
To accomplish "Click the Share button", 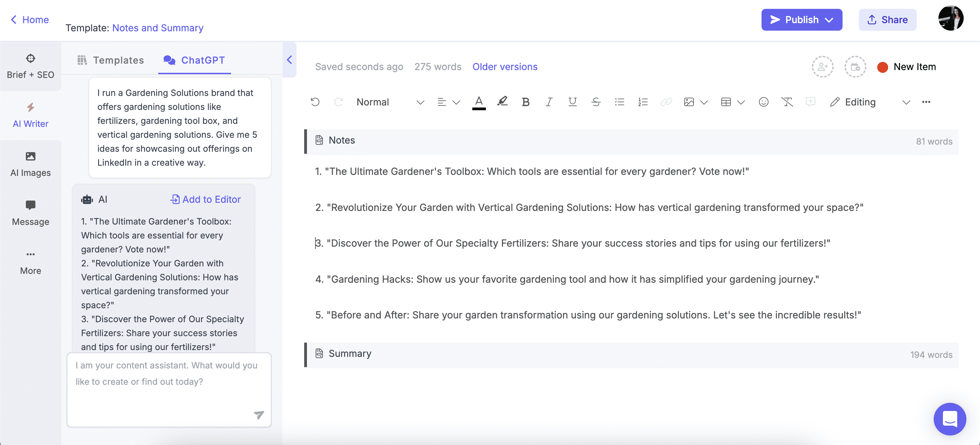I will (887, 20).
